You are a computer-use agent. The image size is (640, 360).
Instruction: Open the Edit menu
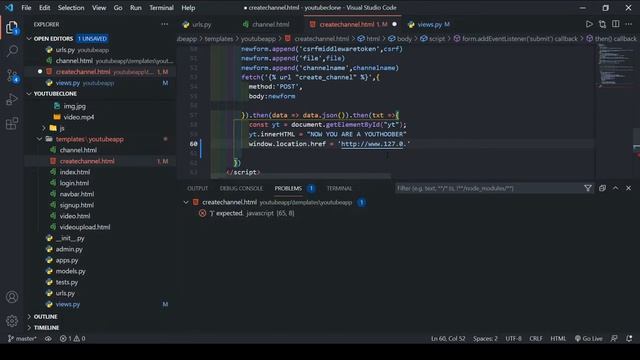(x=44, y=8)
